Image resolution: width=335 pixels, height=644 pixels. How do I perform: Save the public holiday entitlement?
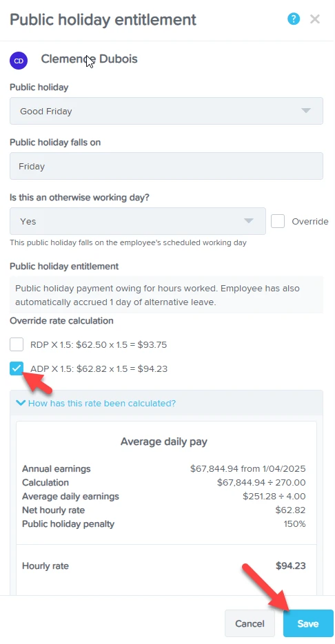tap(308, 623)
